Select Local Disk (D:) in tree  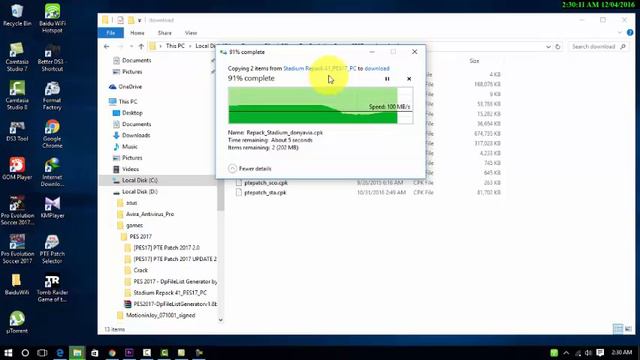135,191
